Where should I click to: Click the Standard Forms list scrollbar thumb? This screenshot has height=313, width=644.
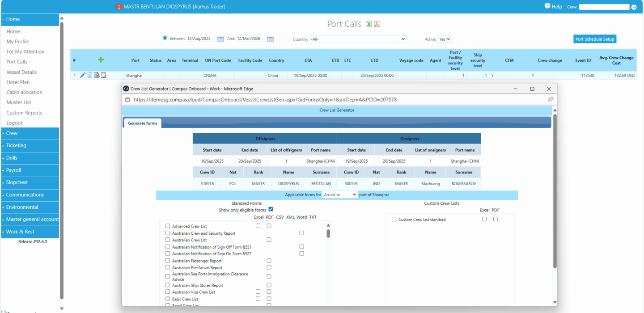328,233
